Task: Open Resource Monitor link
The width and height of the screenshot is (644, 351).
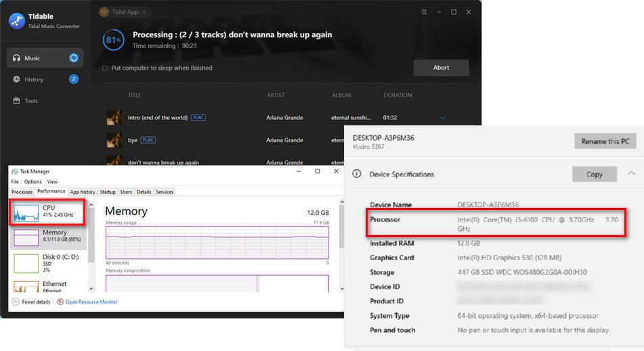Action: point(91,302)
